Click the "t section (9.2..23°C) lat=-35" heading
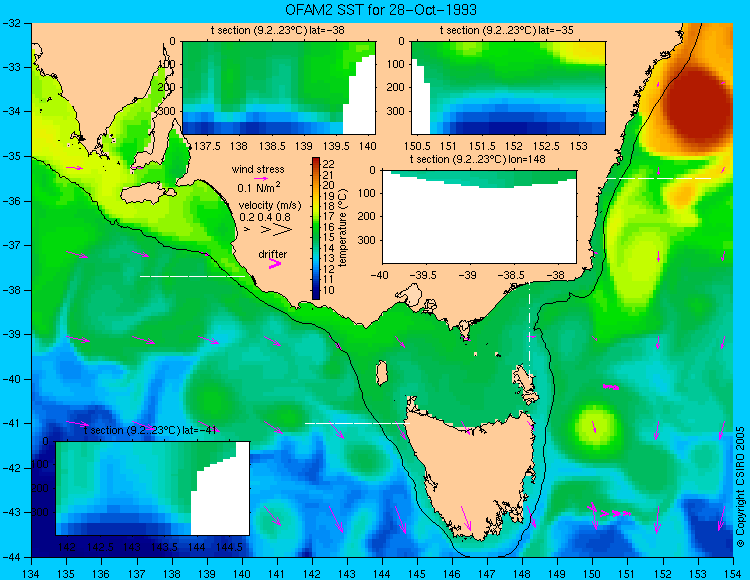The image size is (750, 580). point(507,31)
